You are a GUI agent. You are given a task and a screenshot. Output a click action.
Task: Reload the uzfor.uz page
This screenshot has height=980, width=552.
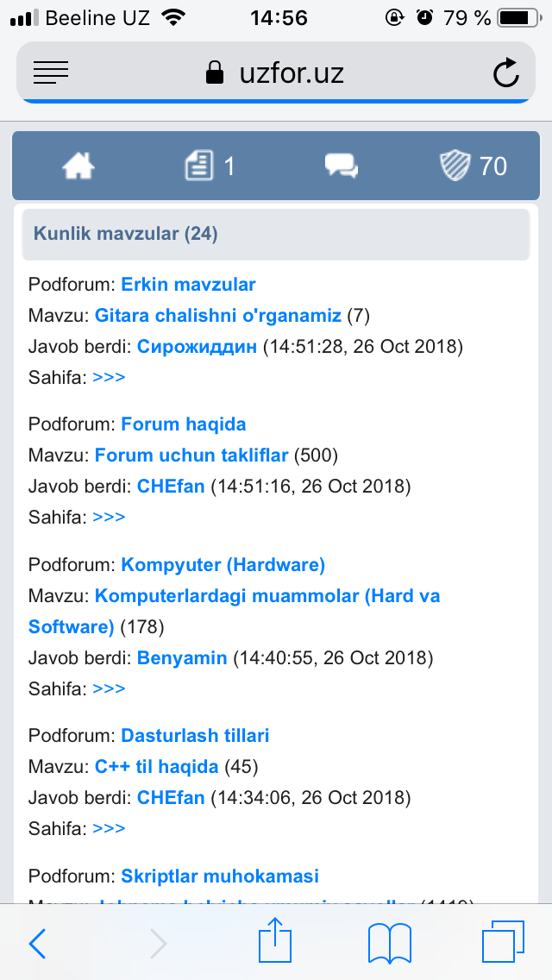coord(506,73)
